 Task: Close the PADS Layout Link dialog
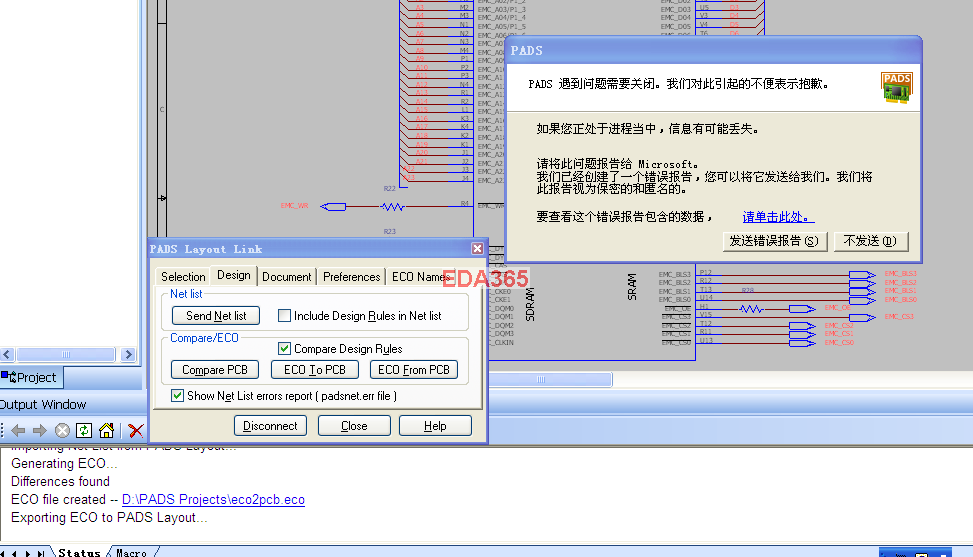click(x=477, y=249)
